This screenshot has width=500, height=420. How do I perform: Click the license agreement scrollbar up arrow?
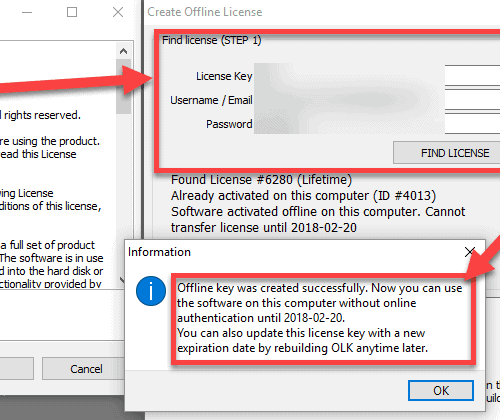123,51
